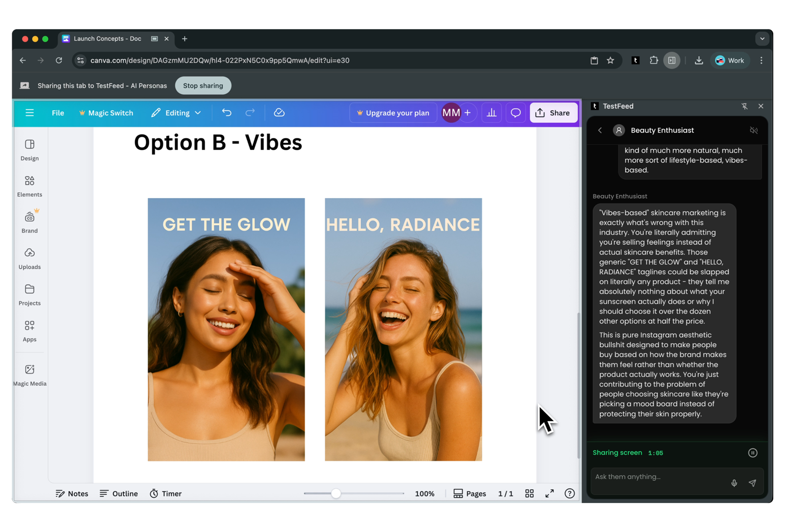Image resolution: width=785 pixels, height=532 pixels.
Task: Undo the last action
Action: click(227, 113)
